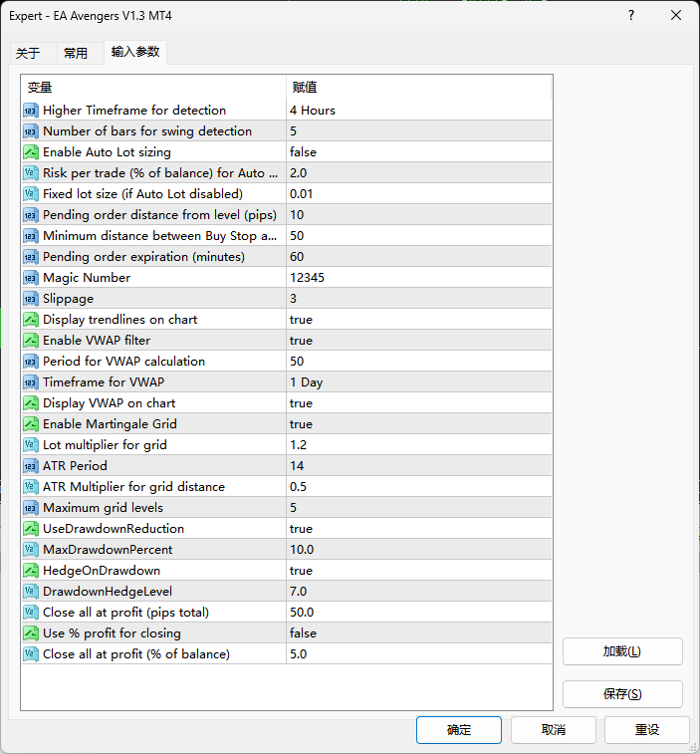Click the icon beside Number of bars for swing detection
The height and width of the screenshot is (754, 700).
tap(30, 131)
